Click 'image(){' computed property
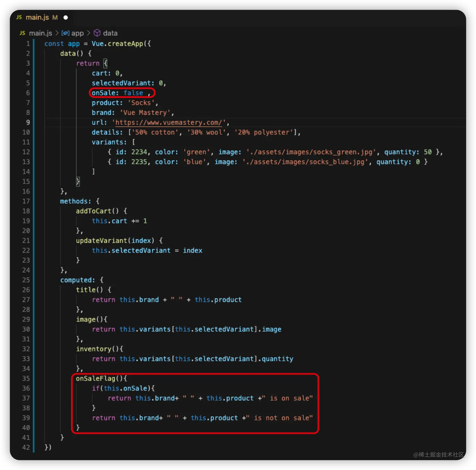This screenshot has height=470, width=476. point(92,320)
